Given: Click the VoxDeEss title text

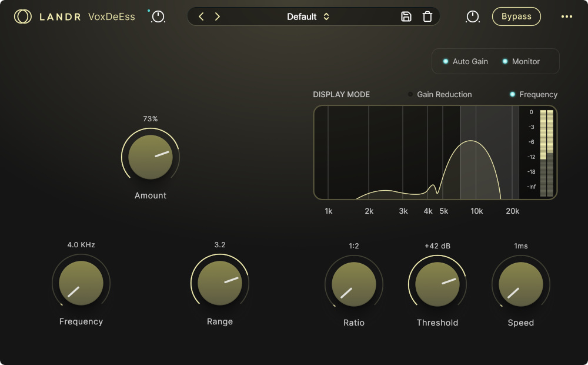Looking at the screenshot, I should pyautogui.click(x=112, y=17).
